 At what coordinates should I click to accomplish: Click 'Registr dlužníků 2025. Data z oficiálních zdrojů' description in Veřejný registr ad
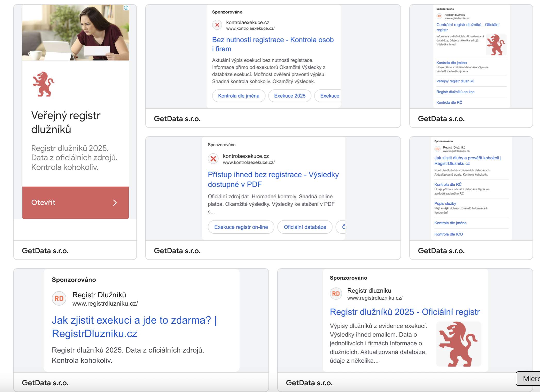74,158
